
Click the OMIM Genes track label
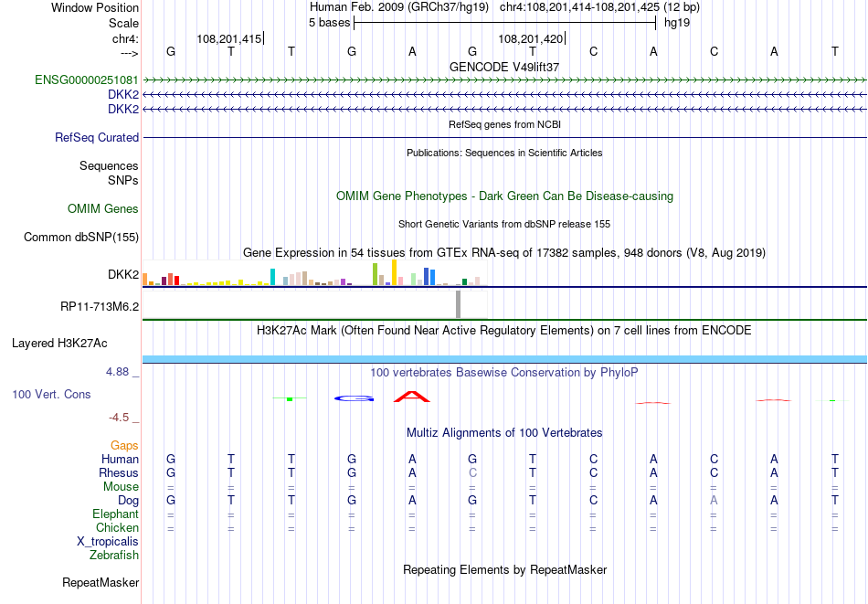pos(103,208)
